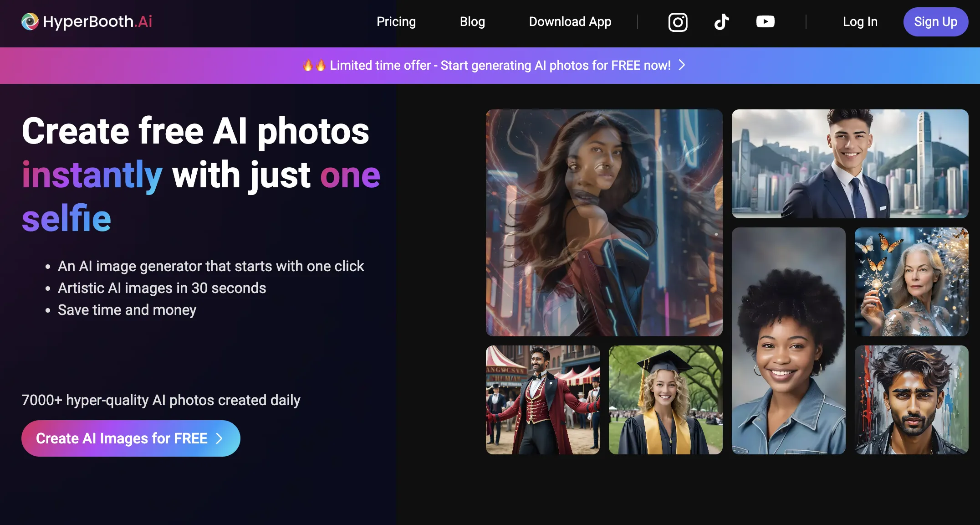View the large cyberpunk woman portrait
Screen dimensions: 980x525
[604, 223]
